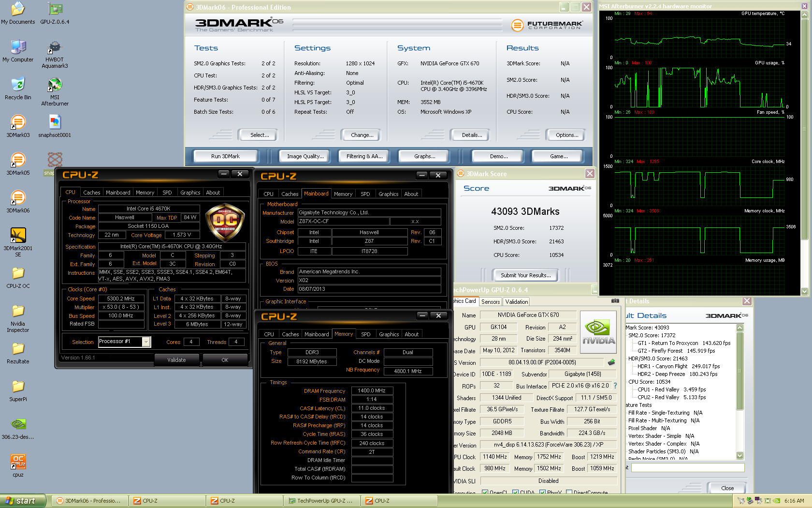The width and height of the screenshot is (812, 508).
Task: Launch HWBOT Aquamark3 from the desktop
Action: (x=55, y=54)
